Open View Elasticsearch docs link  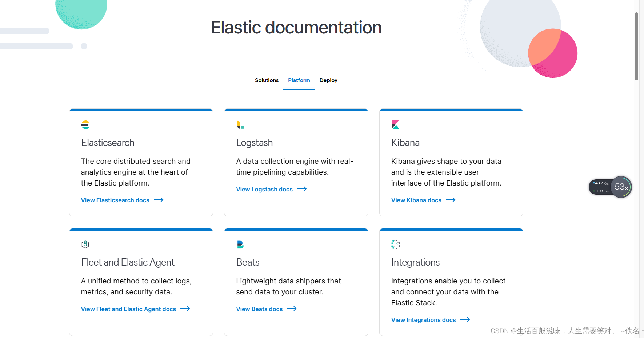(x=115, y=200)
